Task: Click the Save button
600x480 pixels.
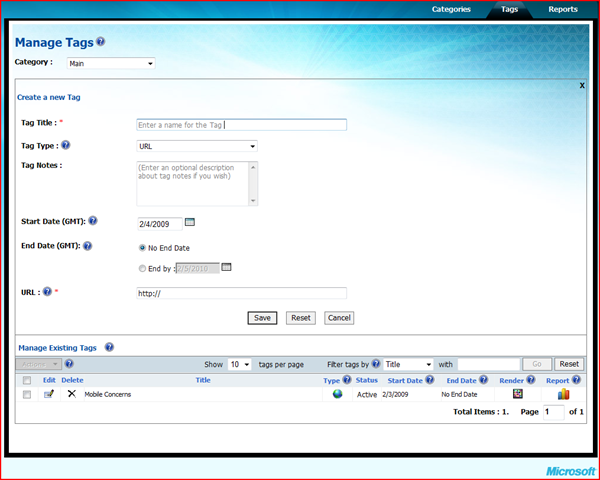Action: pyautogui.click(x=262, y=318)
